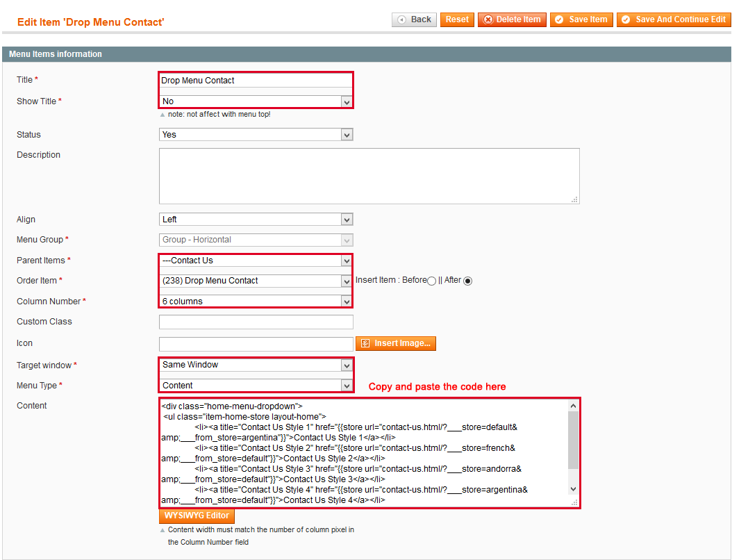Click the Insert Image picture icon

pos(365,343)
